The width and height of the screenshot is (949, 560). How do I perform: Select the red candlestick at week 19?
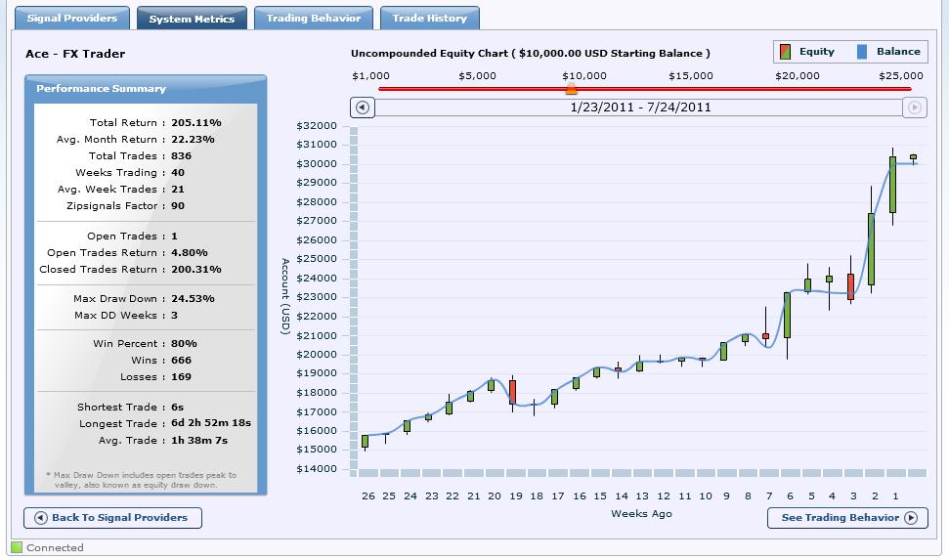[x=513, y=392]
